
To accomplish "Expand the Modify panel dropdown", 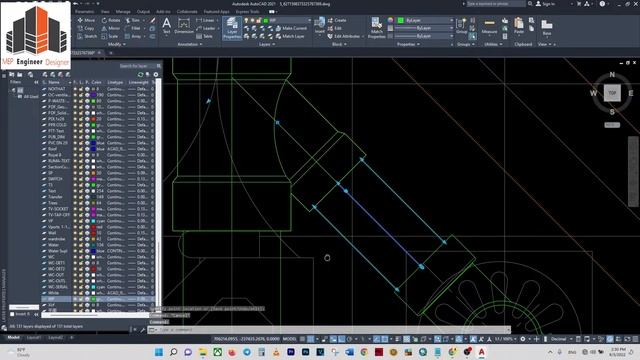I will (116, 44).
